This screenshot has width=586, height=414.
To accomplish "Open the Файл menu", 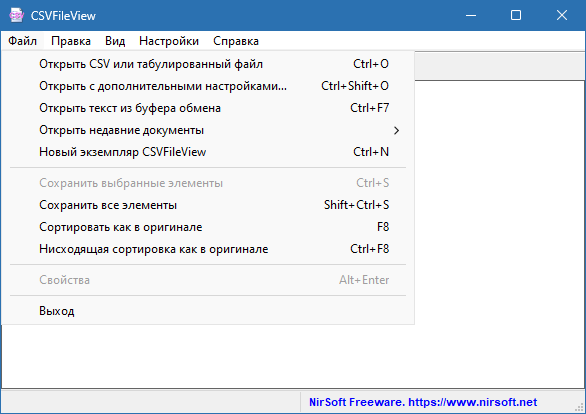I will tap(22, 41).
